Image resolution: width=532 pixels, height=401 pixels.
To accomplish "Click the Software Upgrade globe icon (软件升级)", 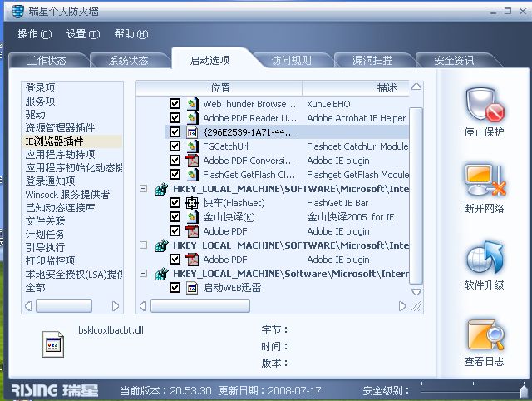I will coord(484,258).
